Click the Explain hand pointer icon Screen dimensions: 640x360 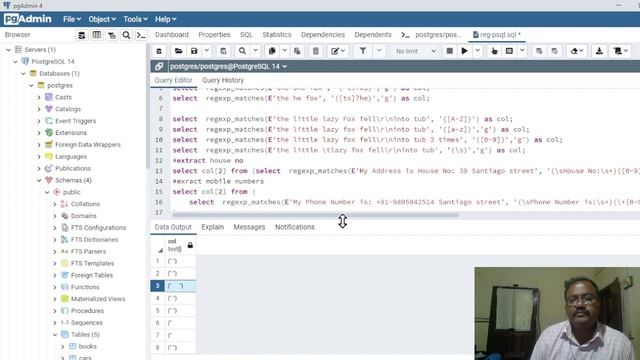pyautogui.click(x=494, y=51)
